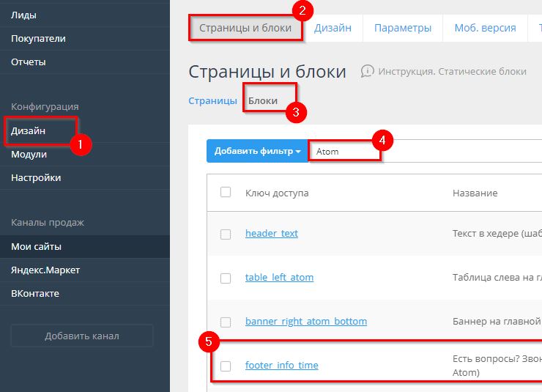542x392 pixels.
Task: Open the Дизайн tab at top
Action: pyautogui.click(x=333, y=29)
